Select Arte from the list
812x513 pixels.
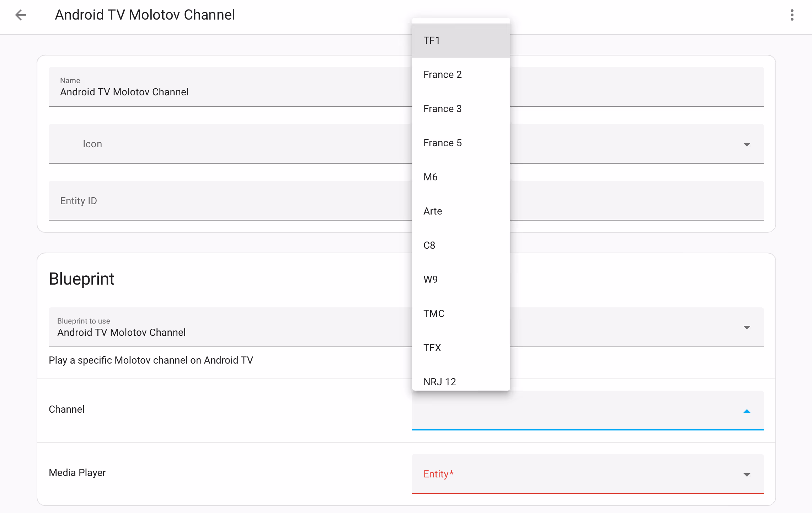[461, 211]
